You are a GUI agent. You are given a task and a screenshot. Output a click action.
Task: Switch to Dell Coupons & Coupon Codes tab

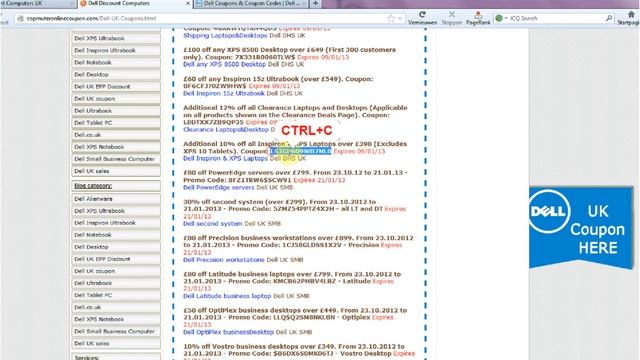(252, 3)
